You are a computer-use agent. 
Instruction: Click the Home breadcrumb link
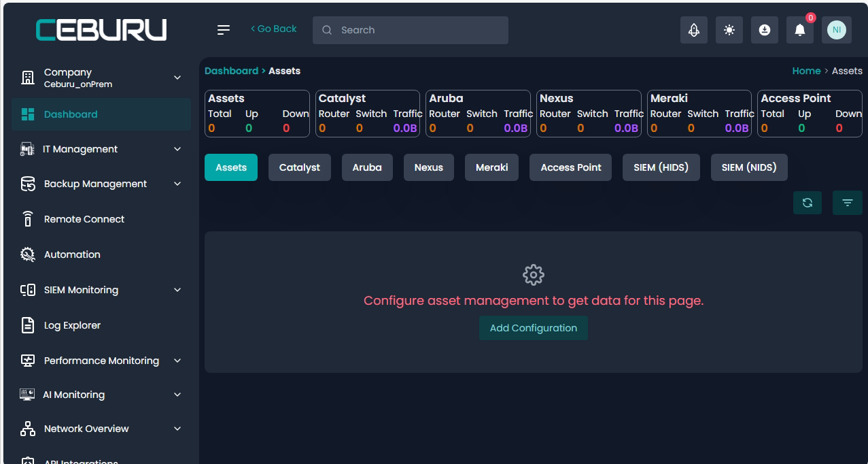click(807, 71)
